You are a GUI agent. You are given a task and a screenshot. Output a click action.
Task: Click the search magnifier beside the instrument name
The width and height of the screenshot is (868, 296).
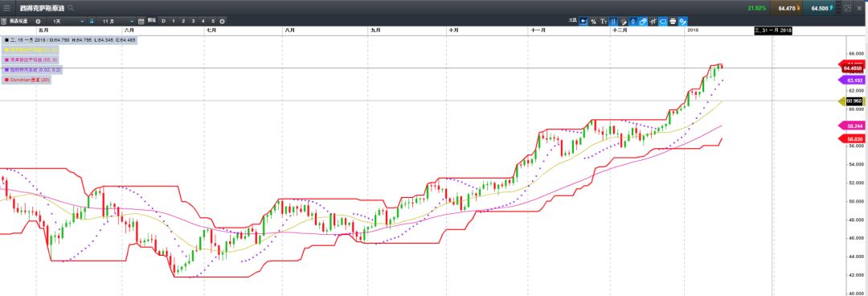coord(72,8)
